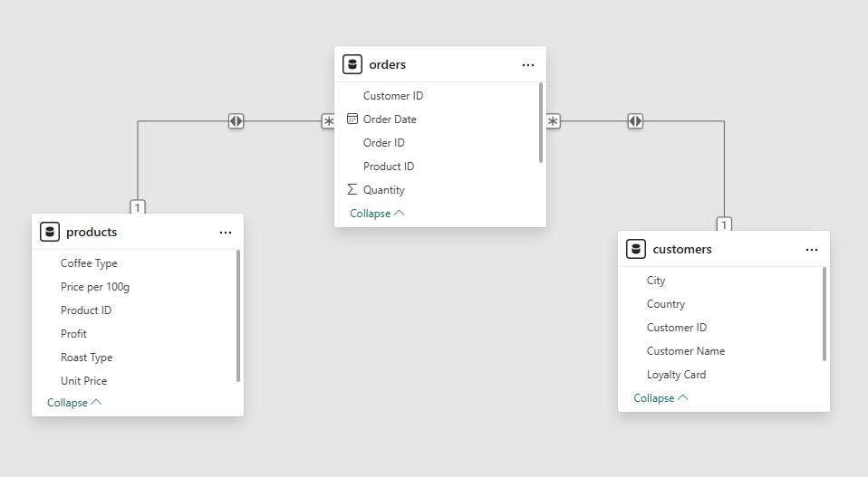The height and width of the screenshot is (477, 868).
Task: Select the products table title
Action: [x=92, y=232]
